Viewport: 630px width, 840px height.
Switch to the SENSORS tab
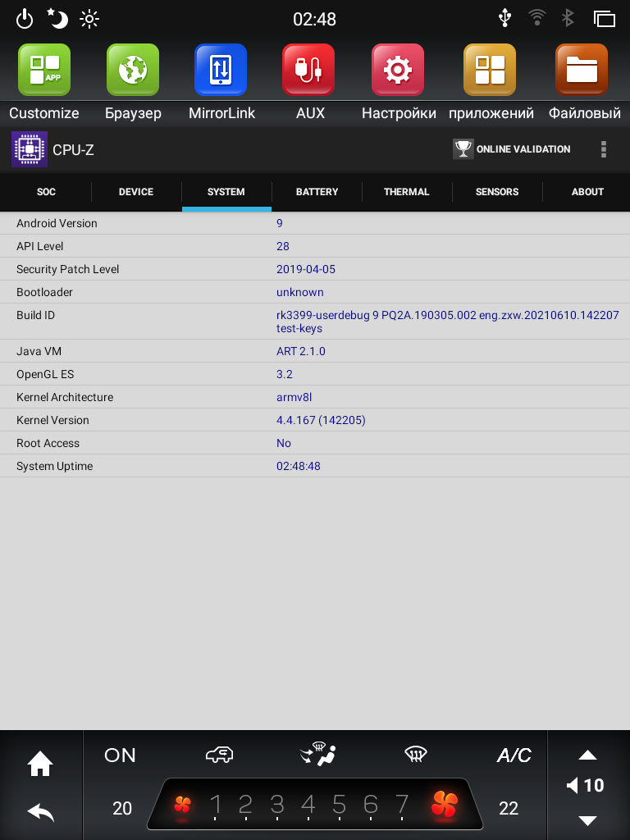point(497,192)
